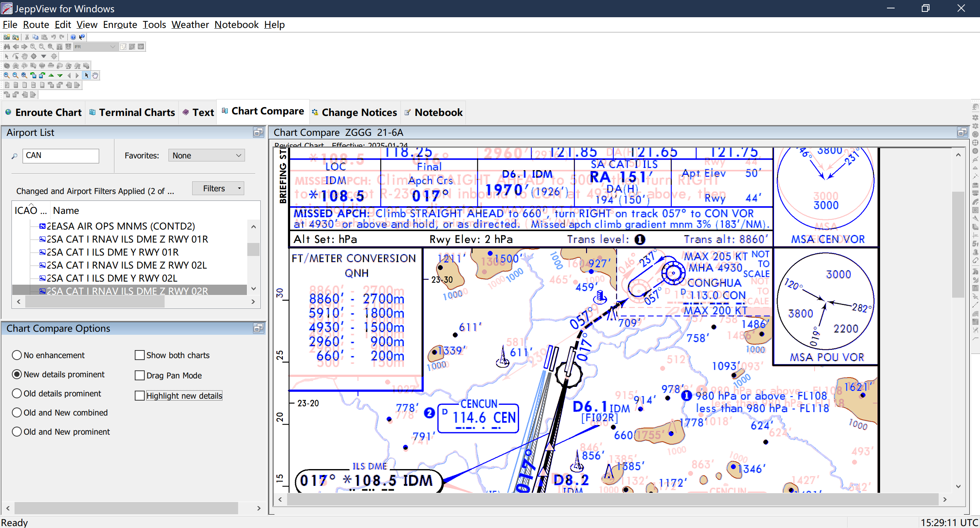Switch to Terminal Charts tab
This screenshot has height=528, width=980.
coord(132,112)
